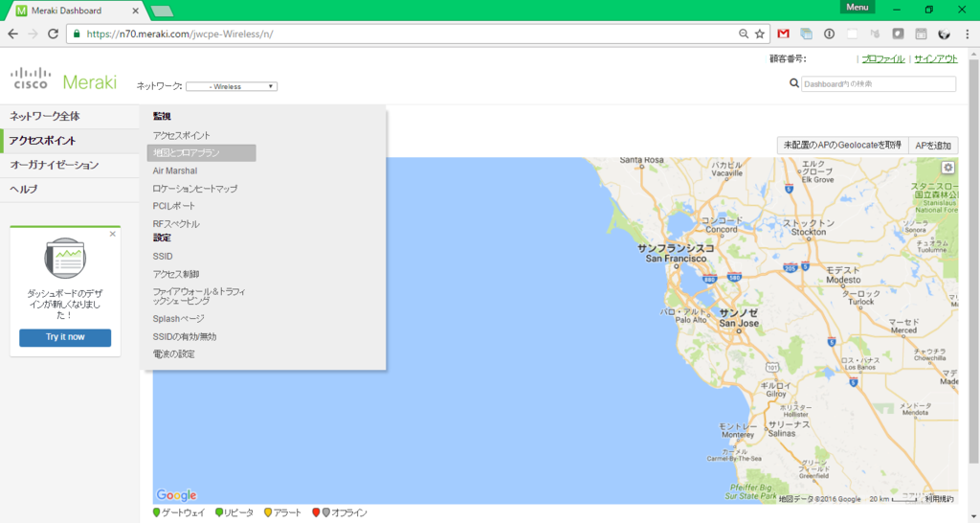
Task: Open the Chrome three-dot menu
Action: pos(967,34)
